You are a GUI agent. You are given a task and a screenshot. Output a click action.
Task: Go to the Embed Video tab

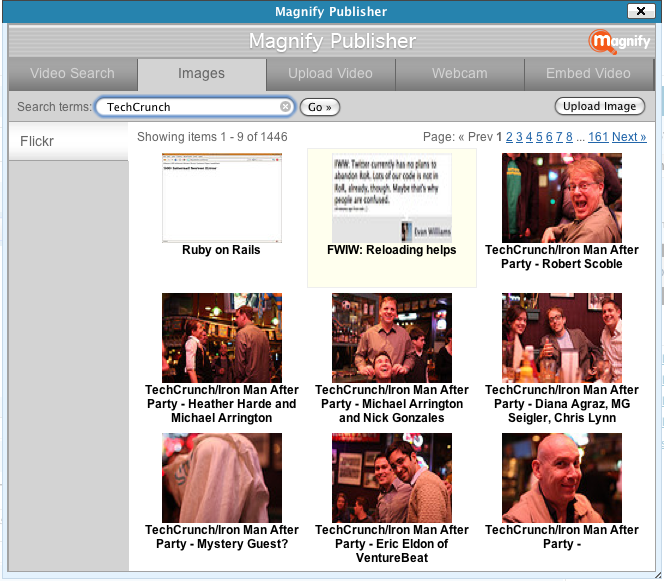click(x=588, y=74)
